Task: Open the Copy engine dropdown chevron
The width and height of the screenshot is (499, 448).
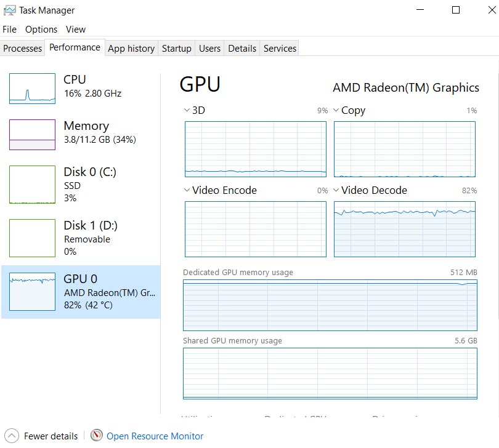Action: pyautogui.click(x=336, y=110)
